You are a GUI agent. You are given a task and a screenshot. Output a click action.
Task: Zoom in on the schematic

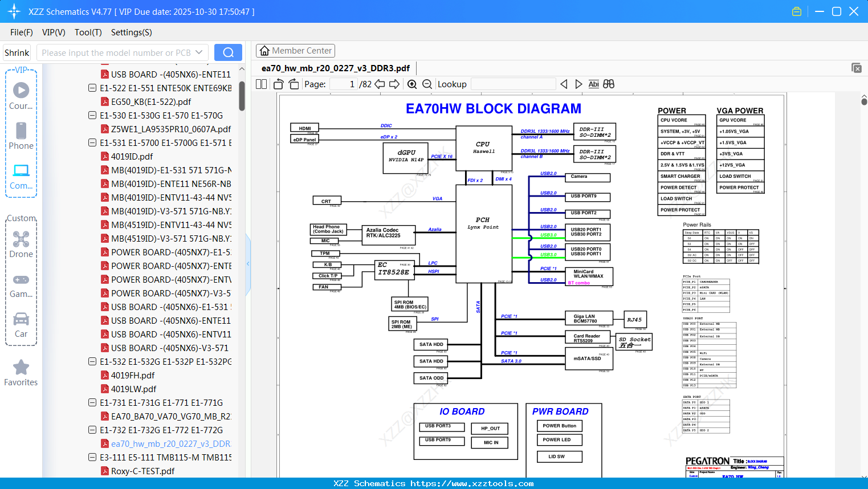pyautogui.click(x=412, y=84)
